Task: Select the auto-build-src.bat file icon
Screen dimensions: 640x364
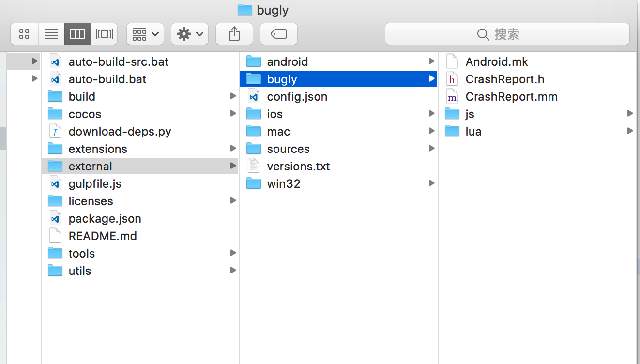Action: tap(55, 62)
